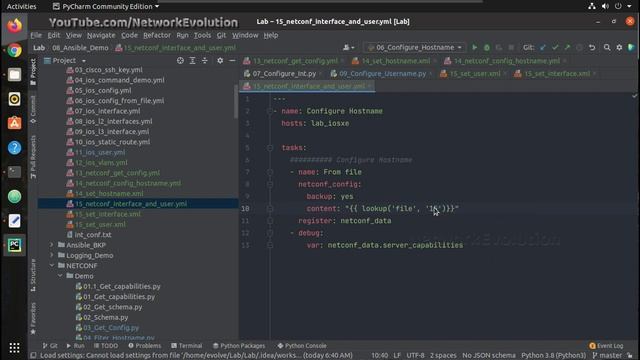
Task: Open Git branch master widget
Action: (607, 355)
